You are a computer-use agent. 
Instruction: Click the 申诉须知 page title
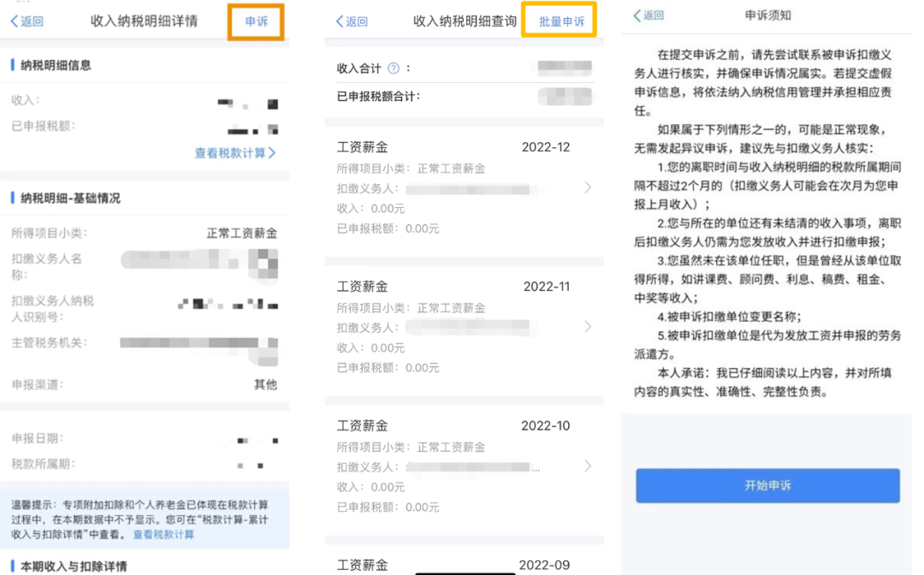[767, 15]
